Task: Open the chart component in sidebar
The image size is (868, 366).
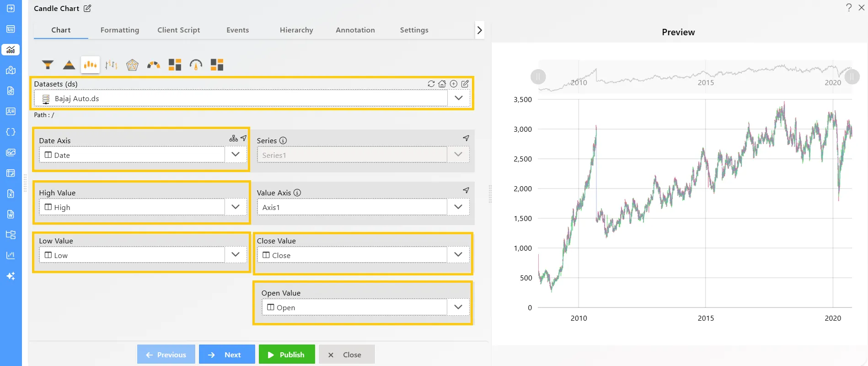Action: [x=11, y=49]
